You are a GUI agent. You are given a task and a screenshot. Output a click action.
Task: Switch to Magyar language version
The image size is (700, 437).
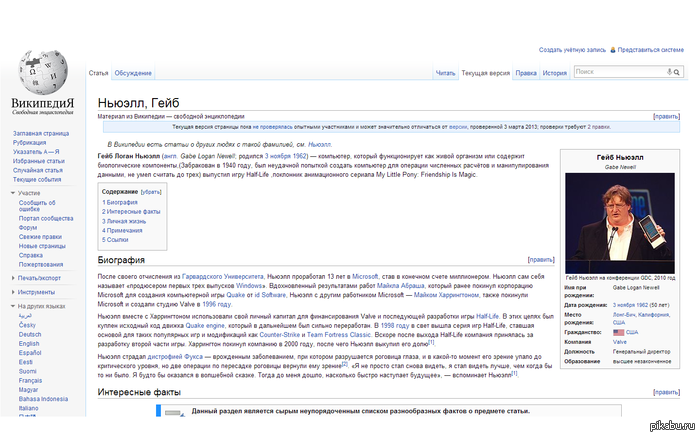click(x=28, y=390)
